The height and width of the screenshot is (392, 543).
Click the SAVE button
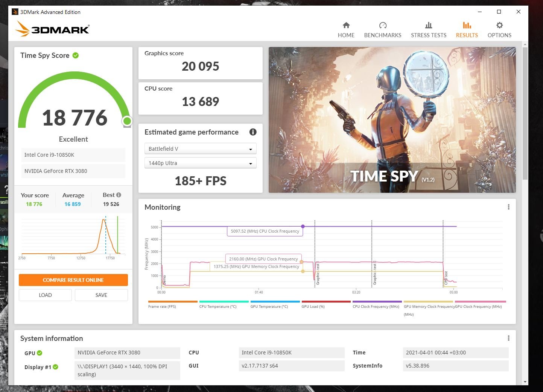click(x=101, y=295)
